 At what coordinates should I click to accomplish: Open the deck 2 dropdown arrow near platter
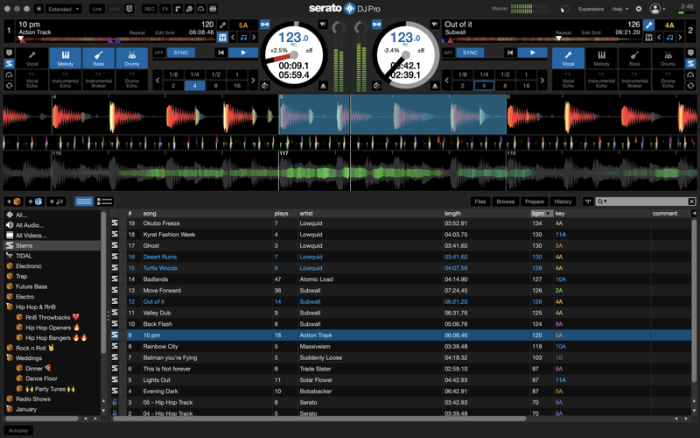click(x=434, y=24)
